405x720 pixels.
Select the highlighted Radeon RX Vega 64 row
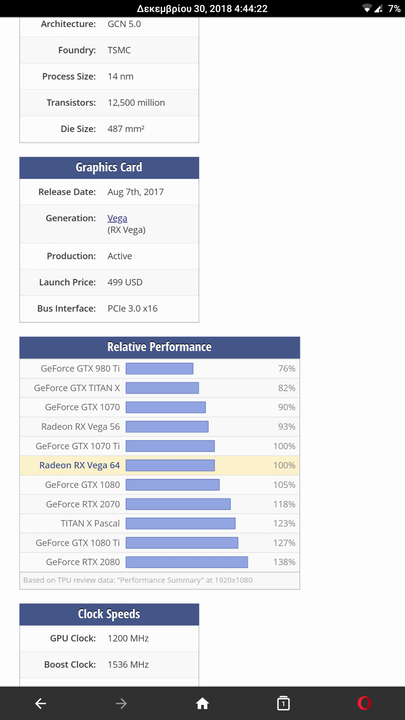(159, 465)
